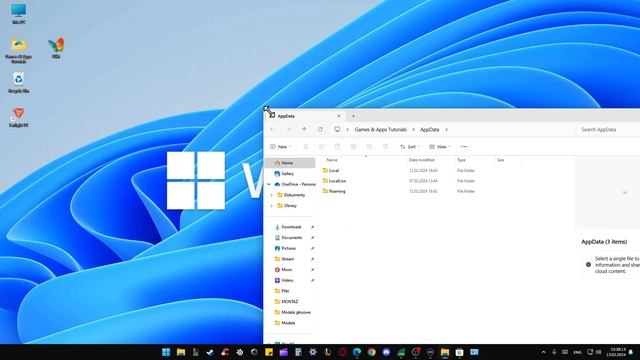This screenshot has width=640, height=360.
Task: Click the This PC desktop icon
Action: coord(18,14)
